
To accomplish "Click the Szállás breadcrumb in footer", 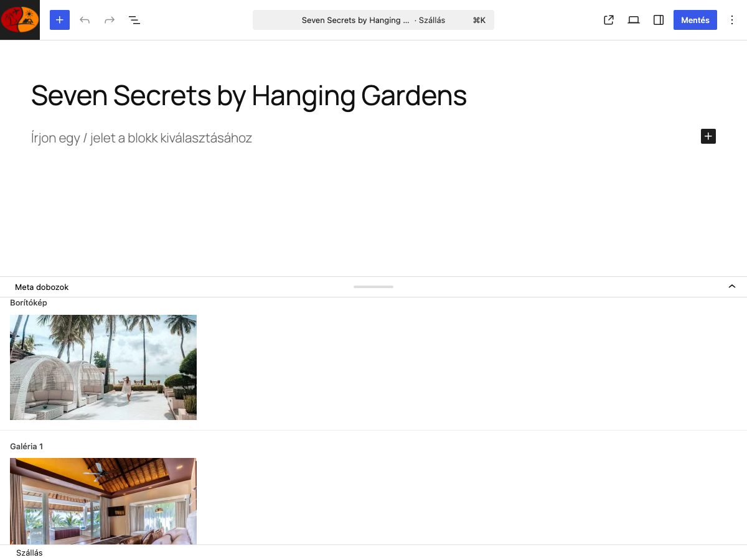I will click(x=29, y=553).
